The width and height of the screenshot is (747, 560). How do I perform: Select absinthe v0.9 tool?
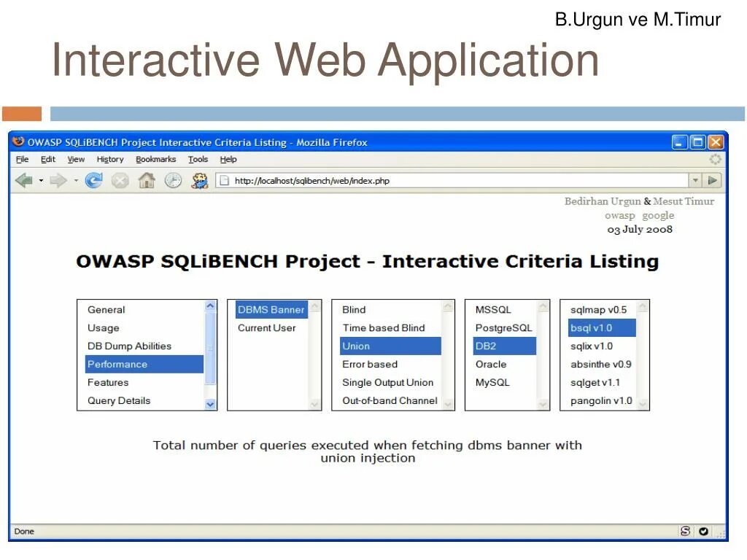coord(602,365)
